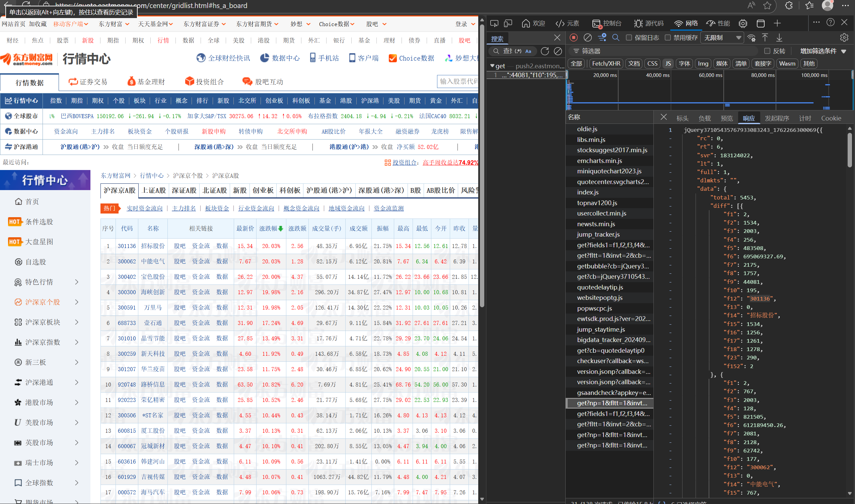Click the 筛选器 filter input field
Screen dimensions: 855x504
(663, 51)
